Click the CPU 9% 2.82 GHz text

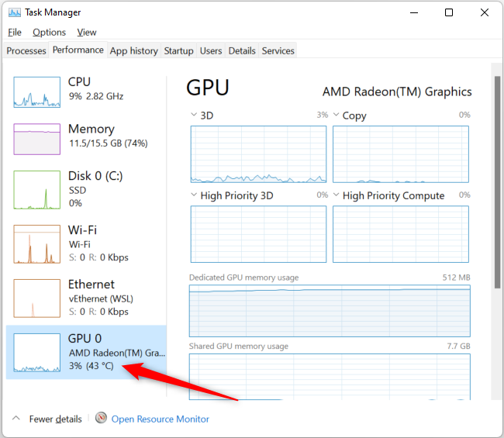point(96,96)
